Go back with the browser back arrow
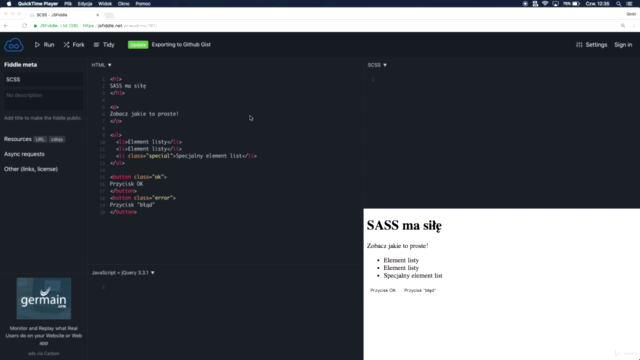This screenshot has width=640, height=360. 6,25
